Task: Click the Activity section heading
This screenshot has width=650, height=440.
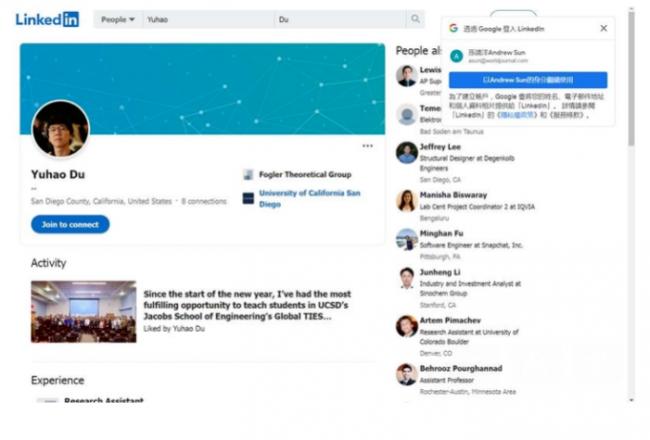Action: [49, 263]
